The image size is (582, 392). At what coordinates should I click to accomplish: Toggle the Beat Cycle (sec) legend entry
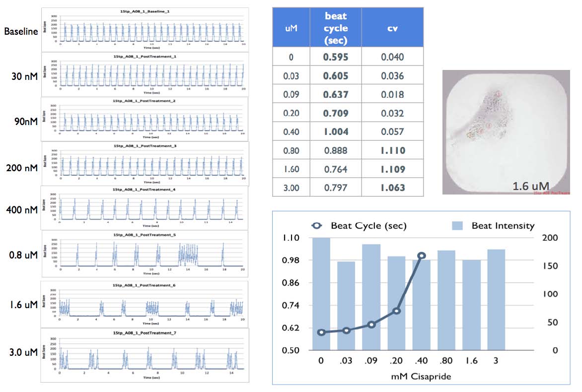(369, 225)
